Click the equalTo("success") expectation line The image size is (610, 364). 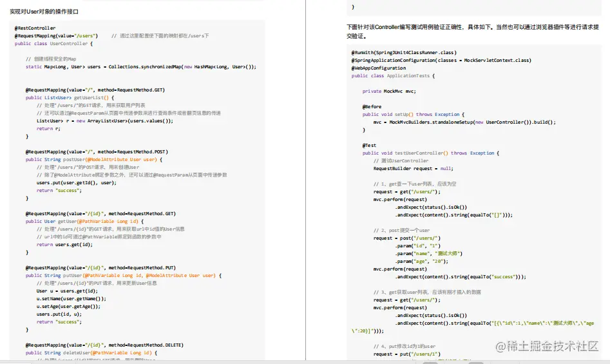[x=461, y=277]
